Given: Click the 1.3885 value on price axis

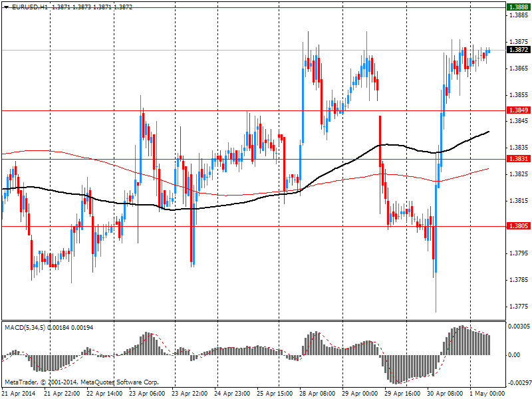Looking at the screenshot, I should 518,15.
